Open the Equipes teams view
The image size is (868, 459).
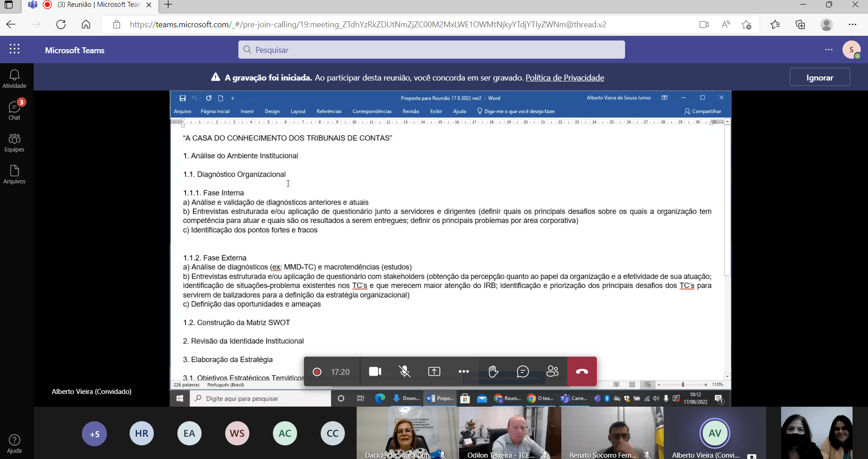15,143
